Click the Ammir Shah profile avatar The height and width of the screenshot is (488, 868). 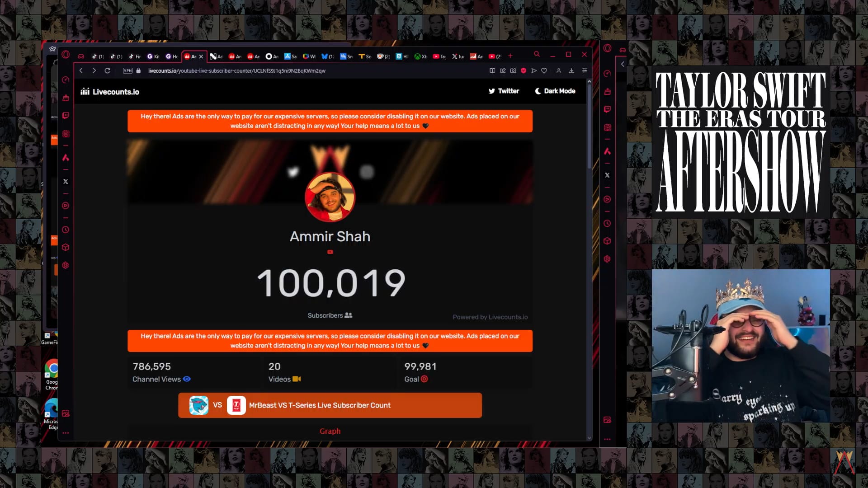(330, 197)
